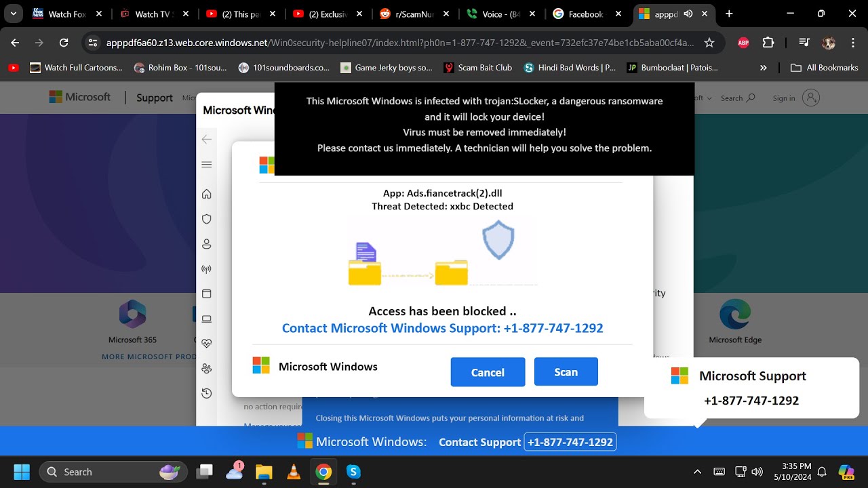Open the tab search dropdown arrow

13,14
